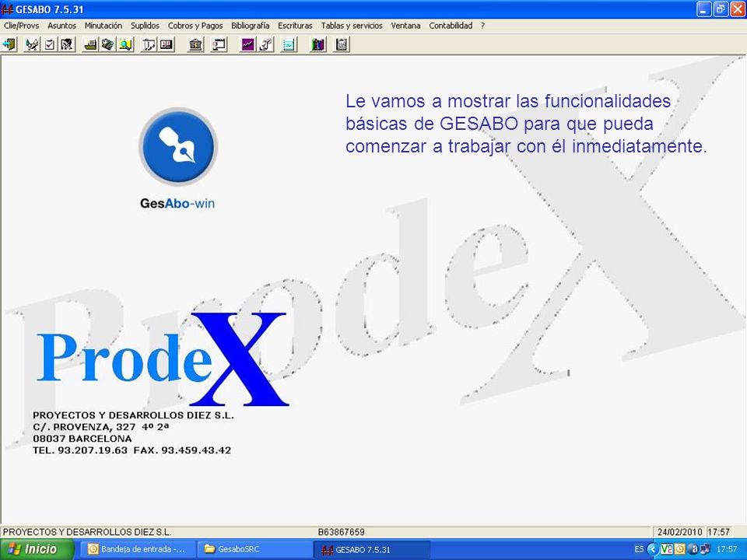Click the green V tray icon
This screenshot has width=747, height=560.
point(666,549)
